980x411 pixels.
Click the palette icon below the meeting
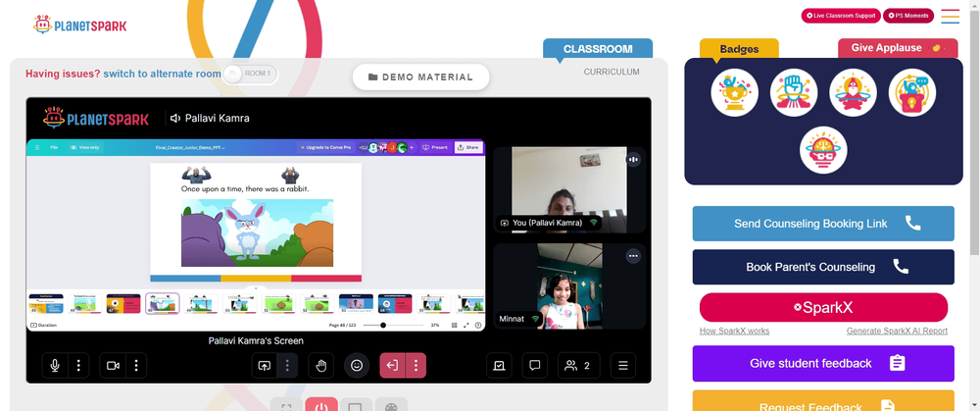391,406
